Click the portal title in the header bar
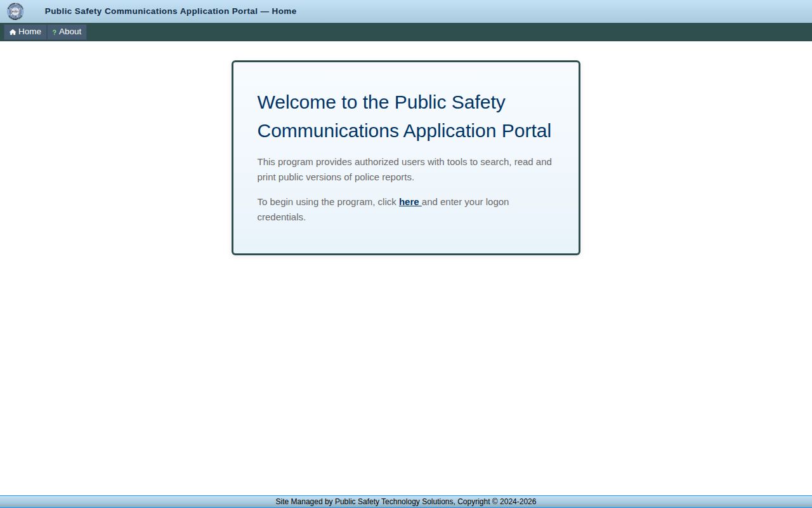Viewport: 812px width, 508px height. tap(171, 11)
